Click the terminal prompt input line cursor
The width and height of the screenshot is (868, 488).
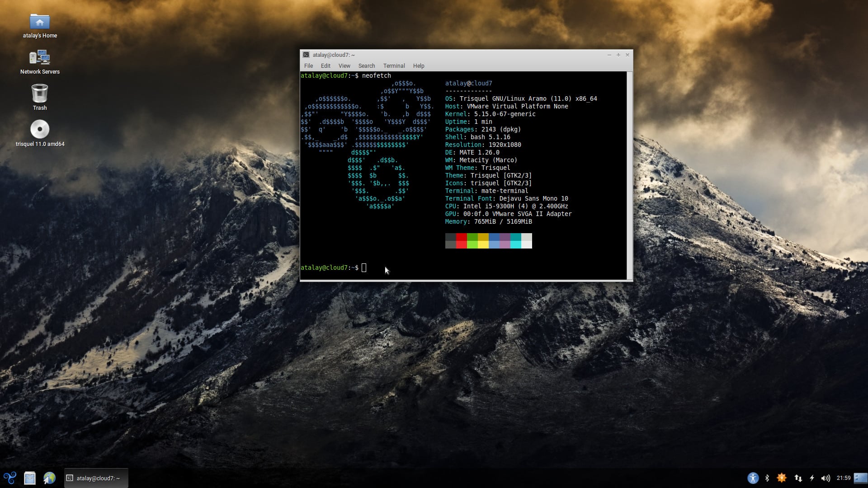coord(364,268)
